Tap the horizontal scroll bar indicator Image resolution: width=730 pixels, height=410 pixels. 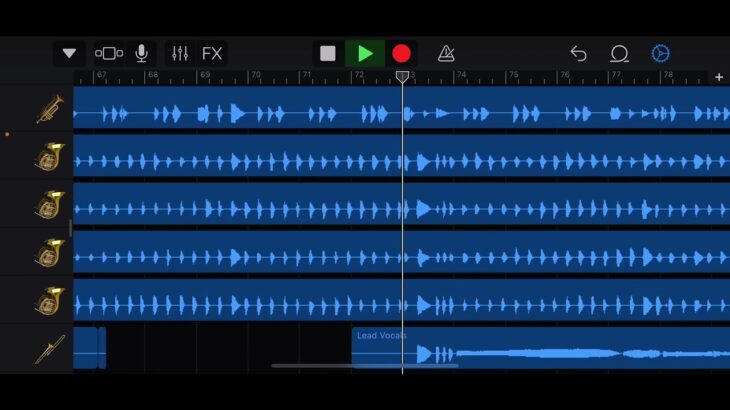(365, 366)
